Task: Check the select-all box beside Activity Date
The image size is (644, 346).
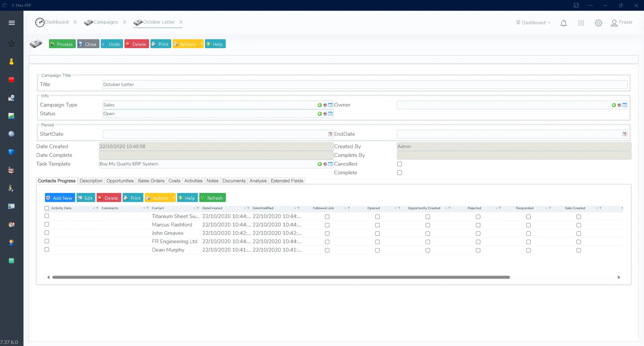Action: click(47, 208)
